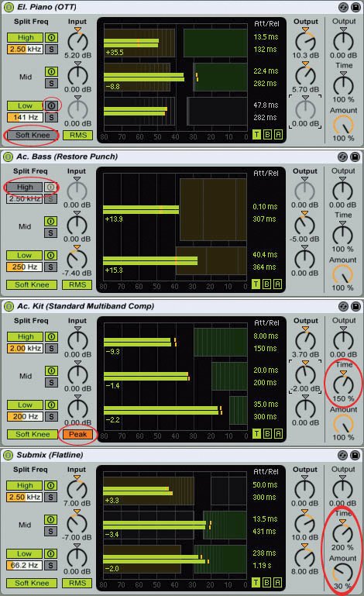Click RMS mode button in El. Piano
This screenshot has width=364, height=596.
click(78, 135)
